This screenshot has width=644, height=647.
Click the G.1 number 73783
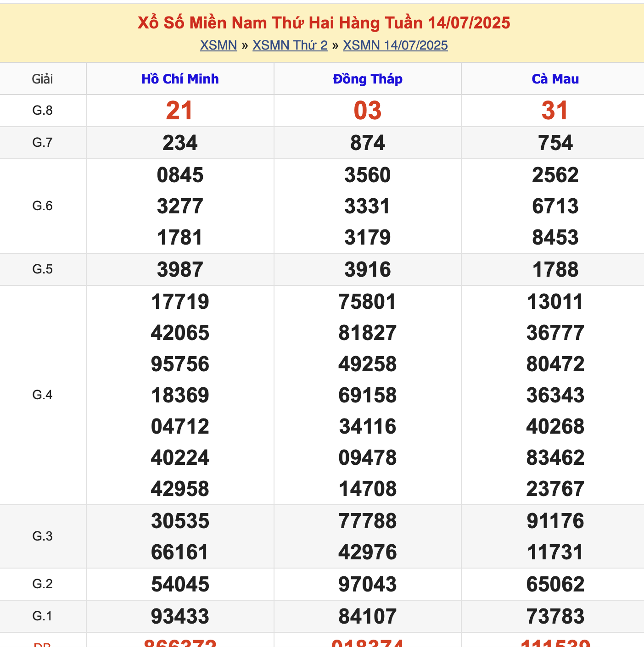pos(555,616)
